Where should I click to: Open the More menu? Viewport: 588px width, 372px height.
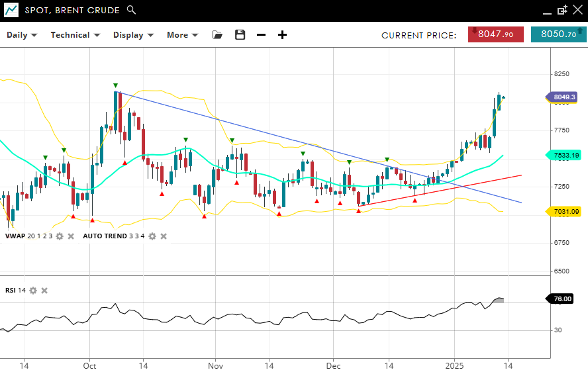click(182, 35)
